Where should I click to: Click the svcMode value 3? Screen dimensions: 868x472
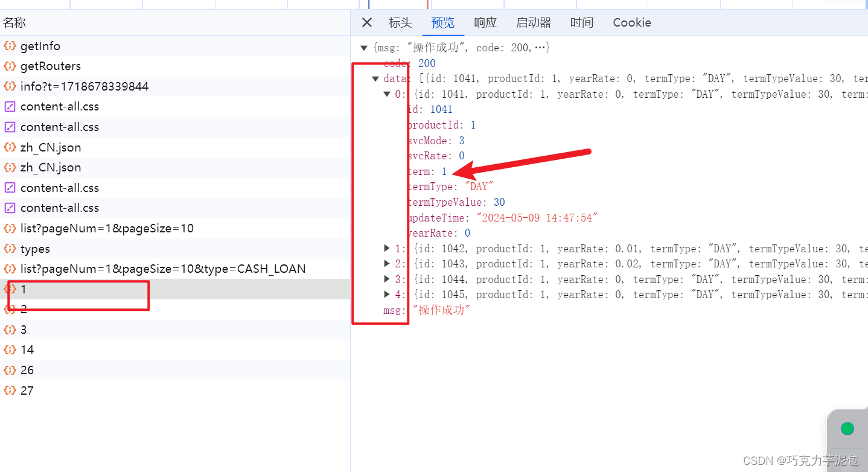[461, 141]
